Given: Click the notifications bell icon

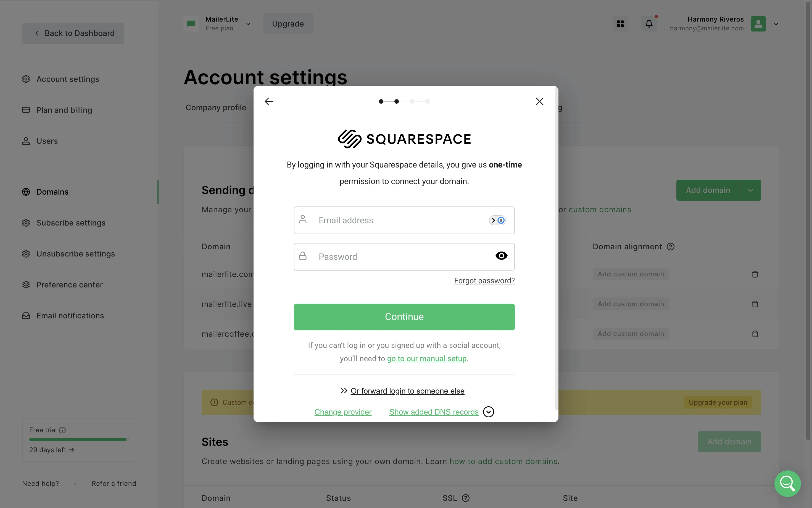Looking at the screenshot, I should 649,24.
